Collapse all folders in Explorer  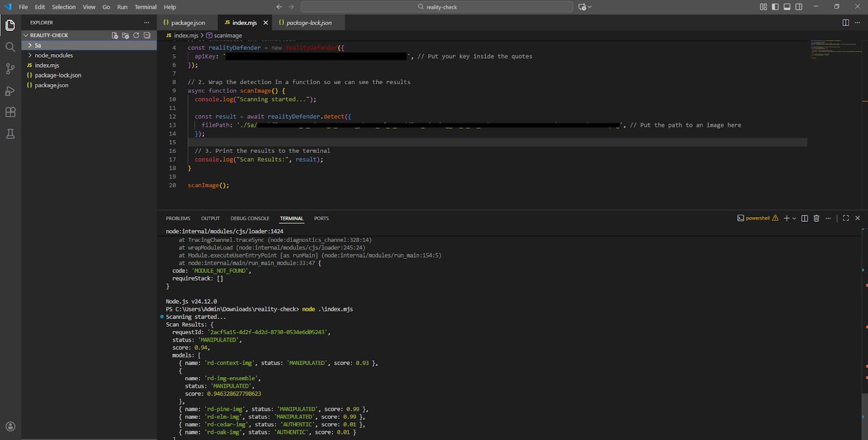click(147, 35)
